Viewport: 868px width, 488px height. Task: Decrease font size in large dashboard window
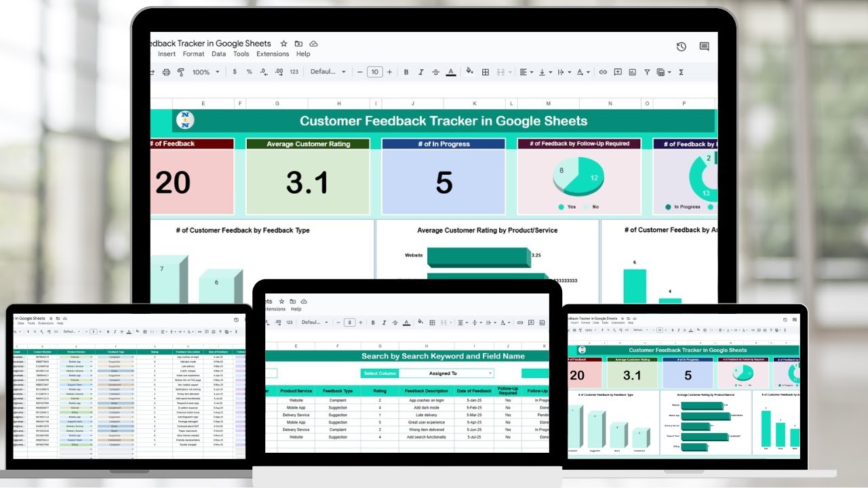point(359,72)
